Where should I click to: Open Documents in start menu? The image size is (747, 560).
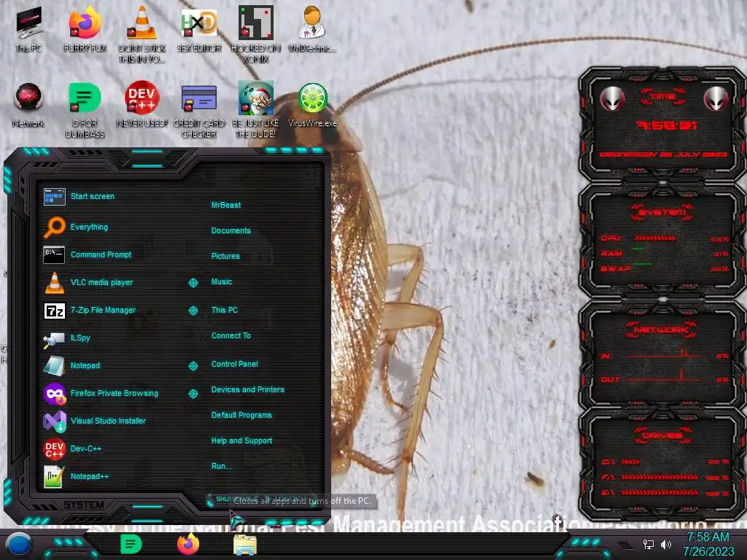[231, 230]
